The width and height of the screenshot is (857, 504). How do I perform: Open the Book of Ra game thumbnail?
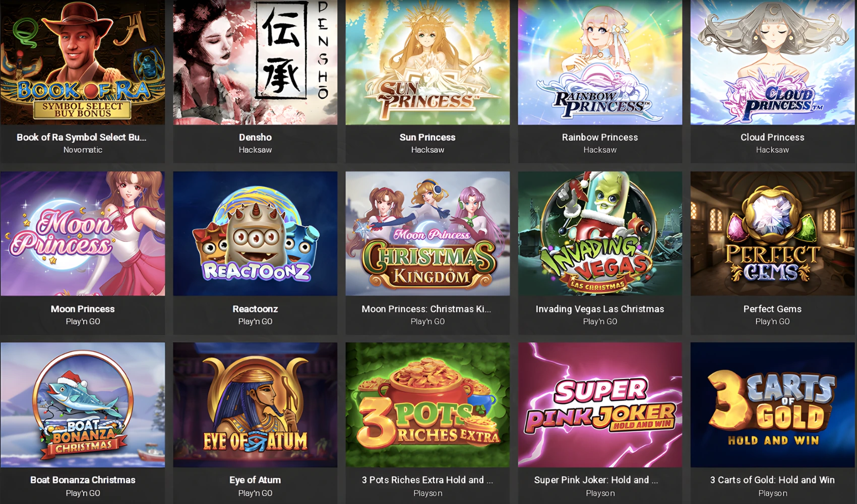[83, 62]
